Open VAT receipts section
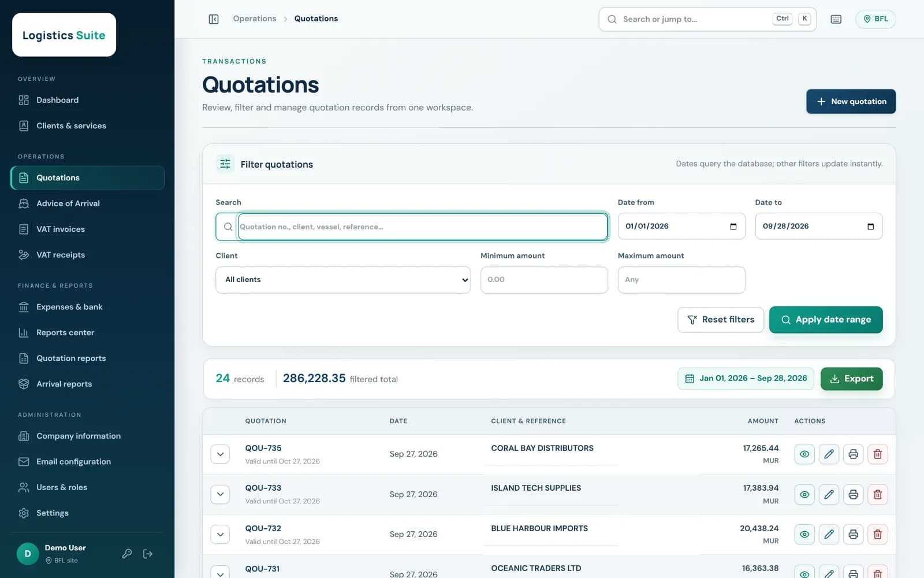 87,255
